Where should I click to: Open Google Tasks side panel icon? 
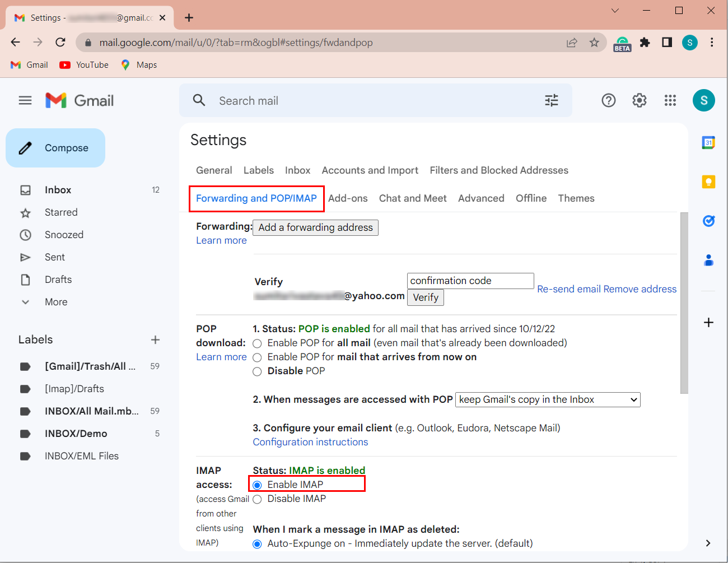pyautogui.click(x=708, y=221)
